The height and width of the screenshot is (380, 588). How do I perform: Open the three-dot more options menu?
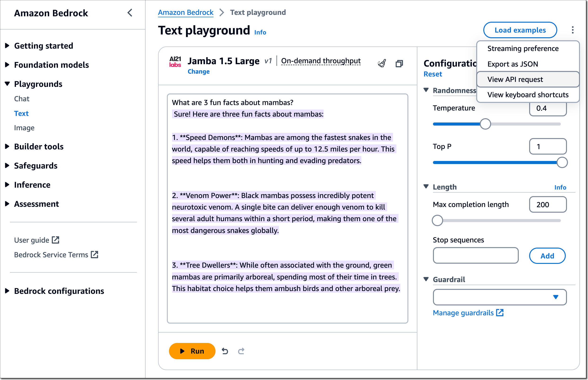coord(572,30)
